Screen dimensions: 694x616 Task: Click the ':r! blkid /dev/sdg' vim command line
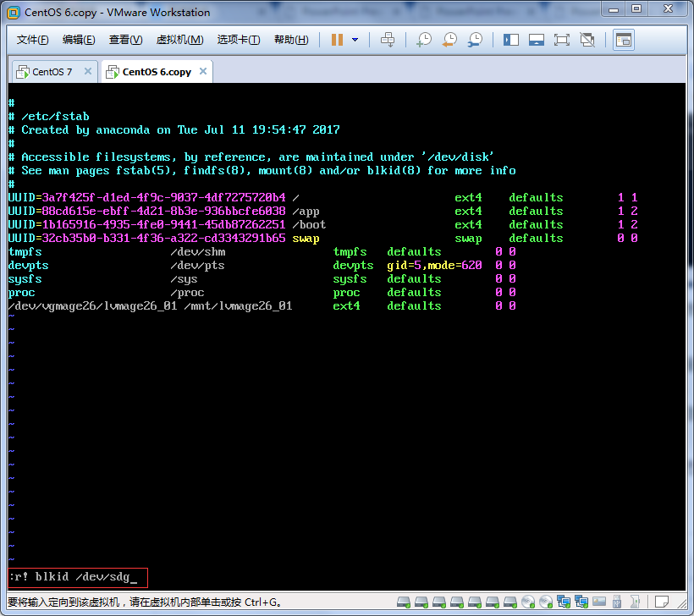78,577
